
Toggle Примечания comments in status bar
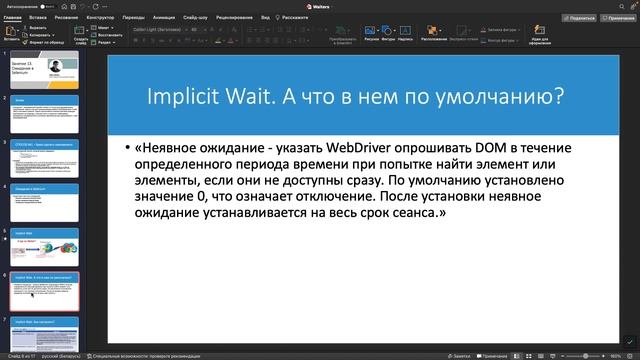492,356
